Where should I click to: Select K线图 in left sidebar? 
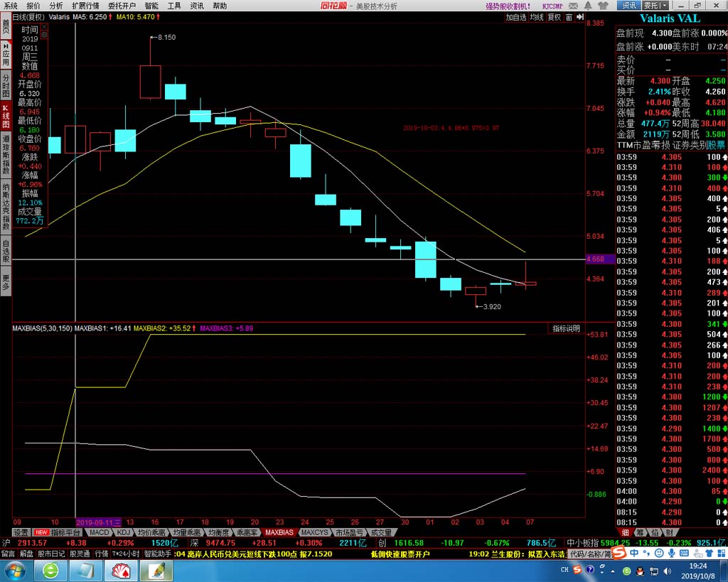pos(6,116)
